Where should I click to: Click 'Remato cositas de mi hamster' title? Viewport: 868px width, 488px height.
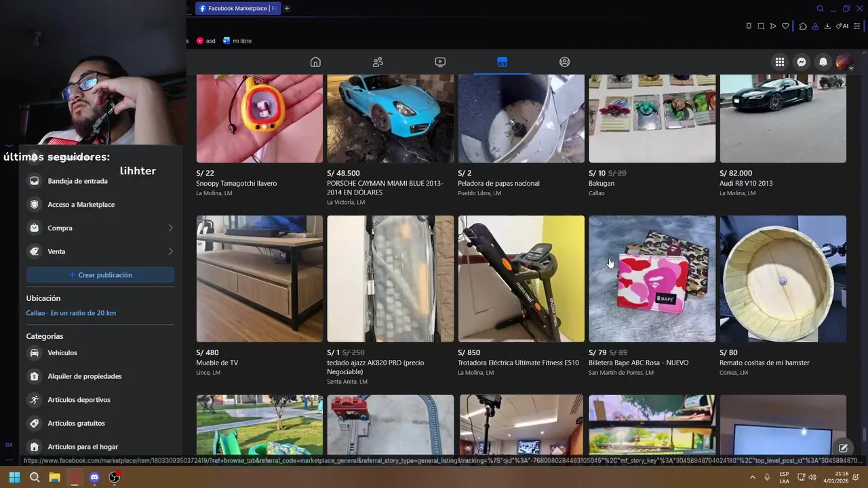pyautogui.click(x=764, y=363)
